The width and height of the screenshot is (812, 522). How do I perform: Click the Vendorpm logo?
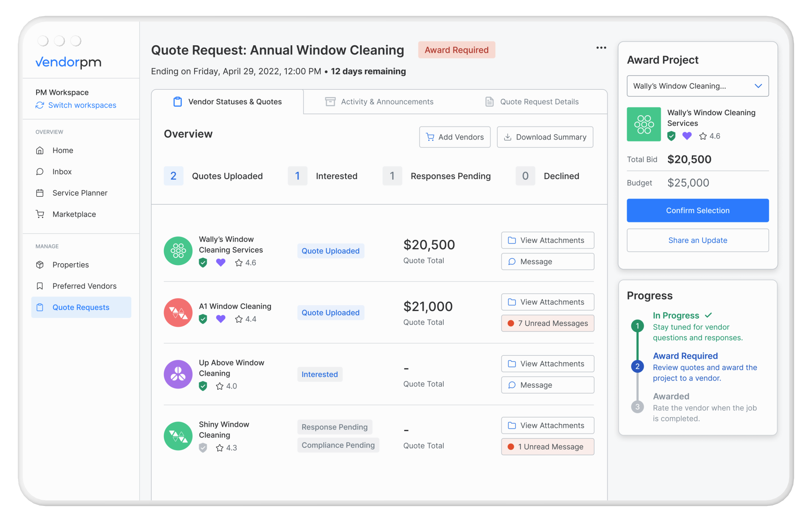pos(68,62)
